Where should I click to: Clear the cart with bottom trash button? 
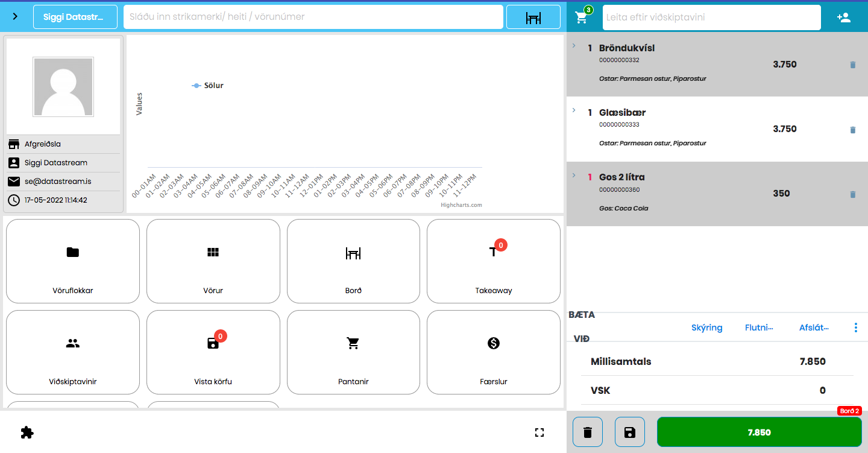(588, 432)
